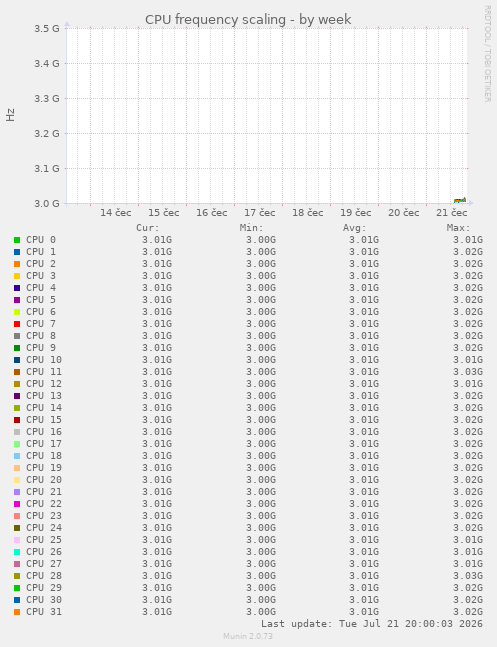Click the CPU 29 legend label
497x647 pixels.
coord(44,588)
